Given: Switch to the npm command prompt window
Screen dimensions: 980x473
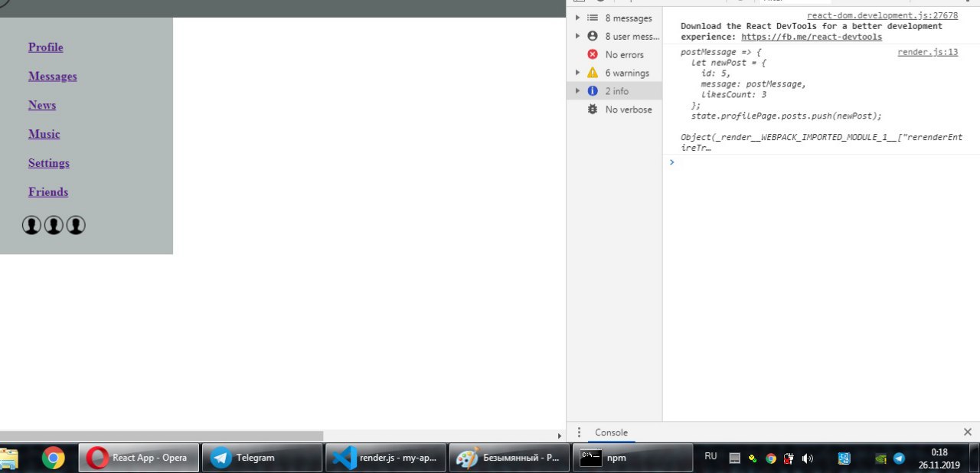Looking at the screenshot, I should click(632, 458).
